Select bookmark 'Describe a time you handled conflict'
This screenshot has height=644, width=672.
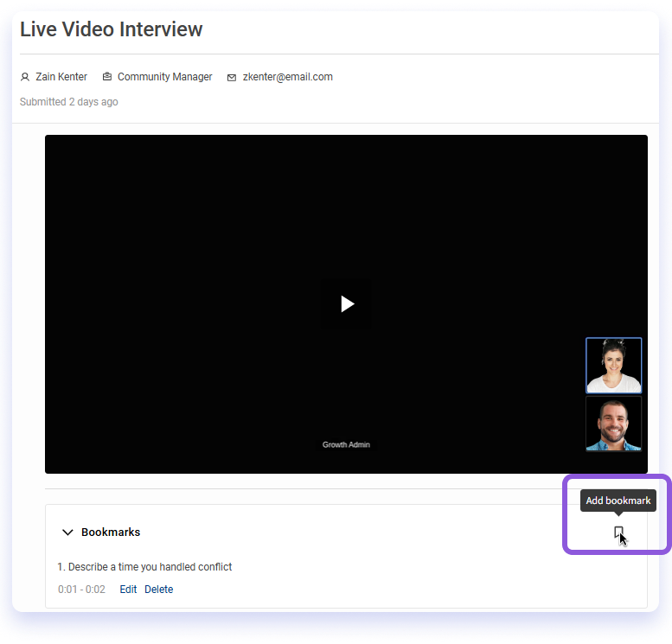click(x=144, y=567)
